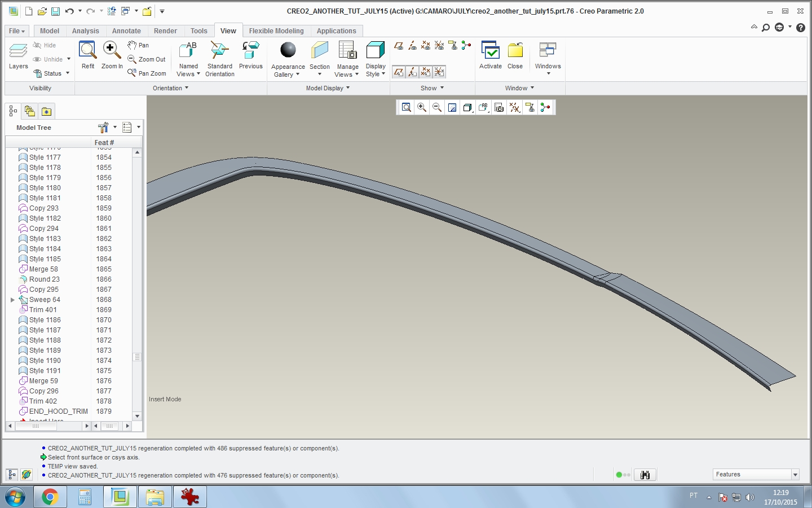The image size is (812, 508).
Task: Click the Pan button
Action: pyautogui.click(x=139, y=45)
